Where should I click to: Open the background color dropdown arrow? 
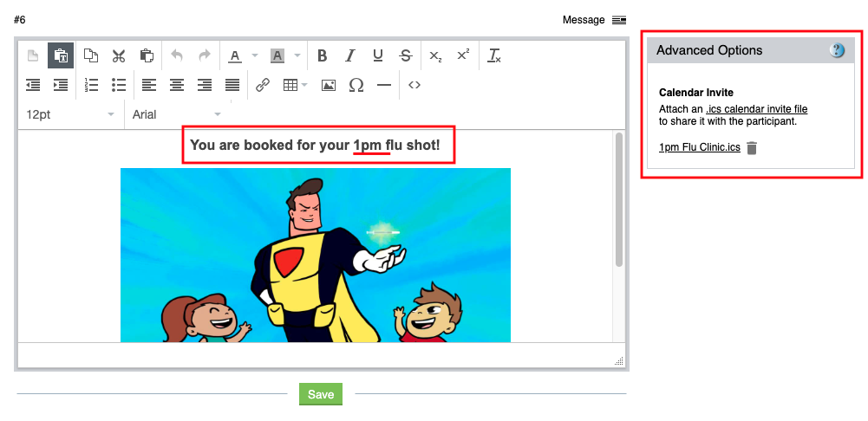297,55
